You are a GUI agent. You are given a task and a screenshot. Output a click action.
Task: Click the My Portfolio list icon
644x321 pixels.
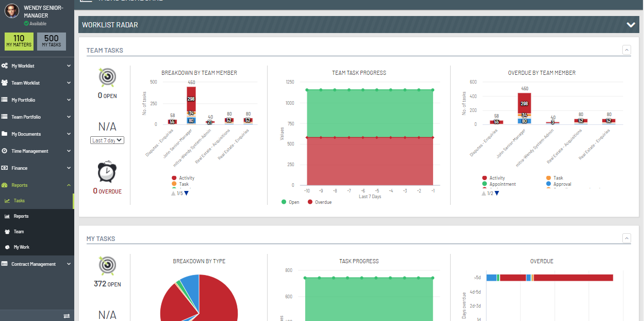[x=5, y=100]
